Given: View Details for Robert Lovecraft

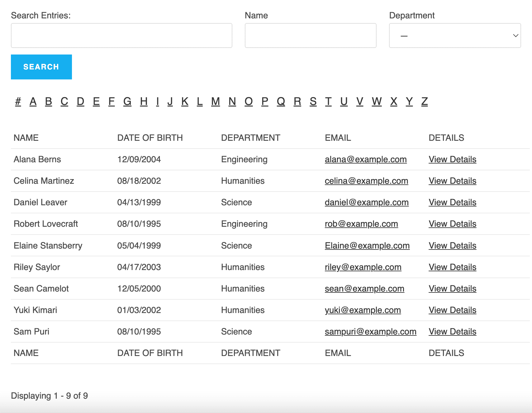Looking at the screenshot, I should (x=453, y=224).
